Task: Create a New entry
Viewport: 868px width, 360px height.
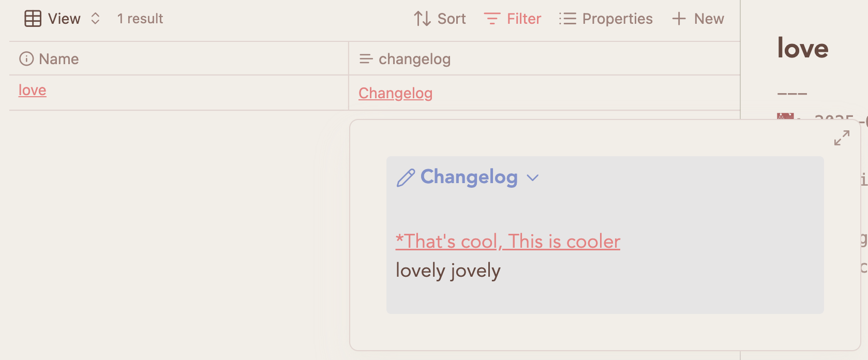Action: [x=698, y=19]
